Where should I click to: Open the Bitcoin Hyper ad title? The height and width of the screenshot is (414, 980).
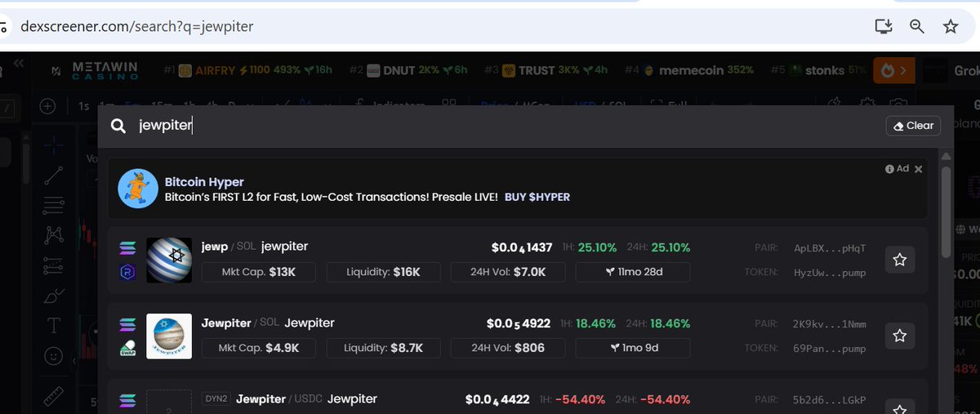204,182
